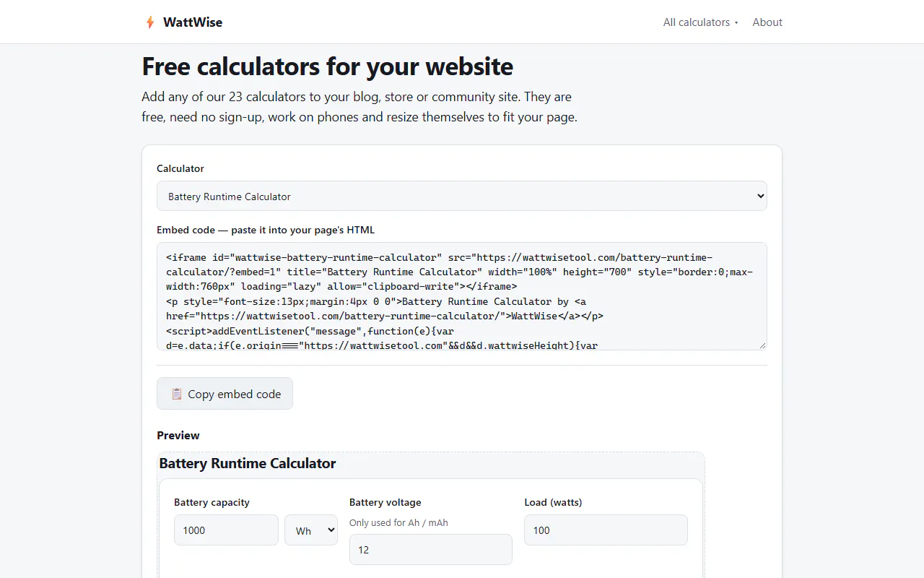Click the clipboard icon in Copy embed code
The height and width of the screenshot is (578, 924).
point(176,394)
